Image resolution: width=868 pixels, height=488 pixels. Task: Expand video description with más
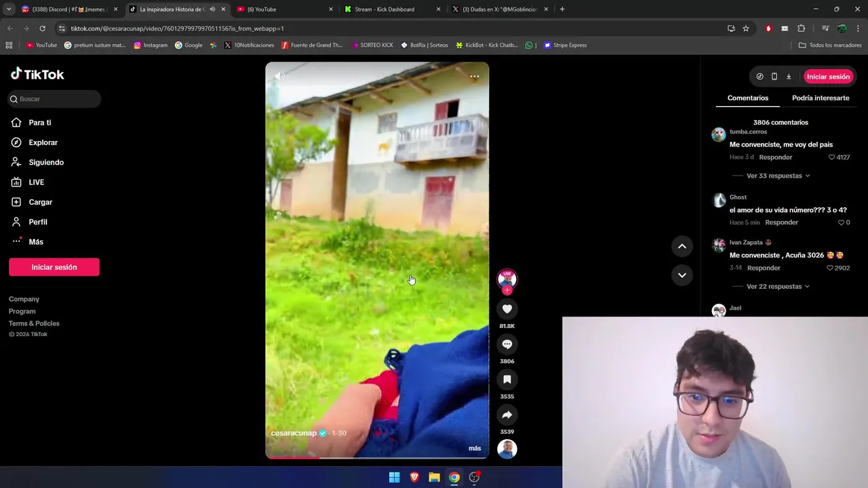pos(475,448)
